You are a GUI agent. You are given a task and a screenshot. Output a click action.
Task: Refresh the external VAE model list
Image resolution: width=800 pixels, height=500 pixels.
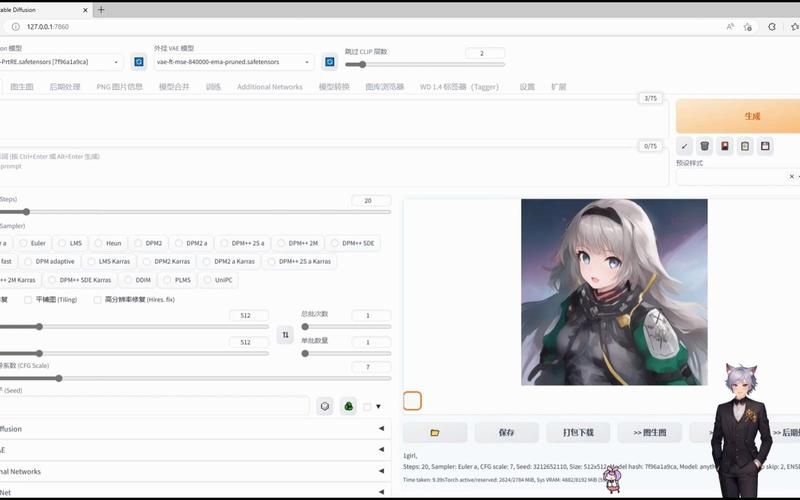point(330,62)
